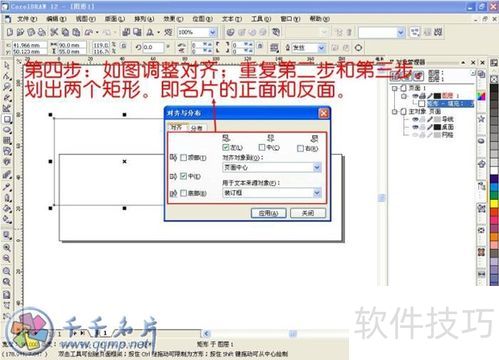The image size is (499, 360).
Task: Select the Freehand tool in toolbox
Action: 7,98
